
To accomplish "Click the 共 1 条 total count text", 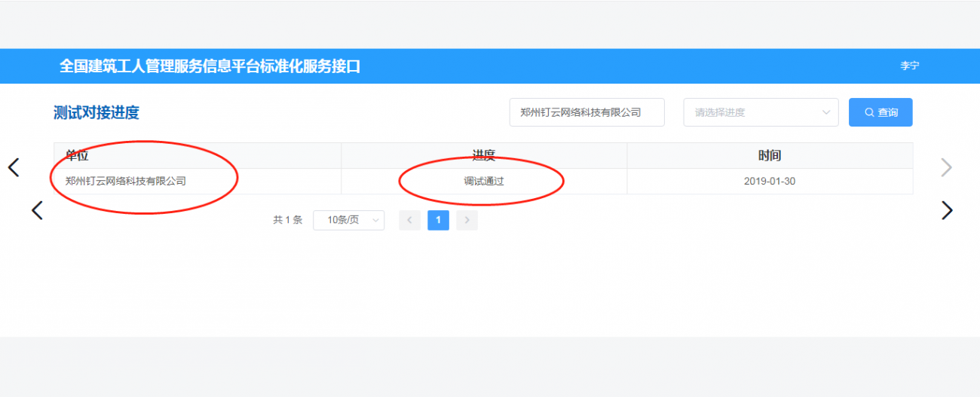I will pyautogui.click(x=287, y=220).
